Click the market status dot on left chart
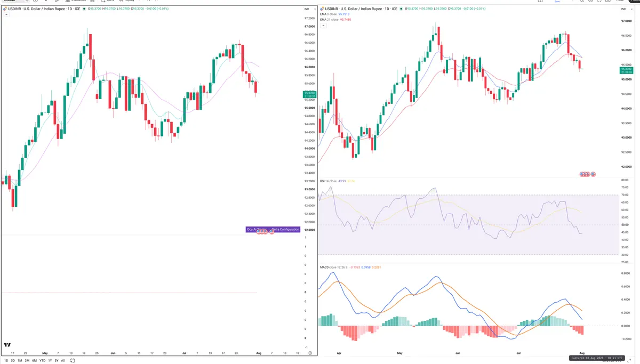The image size is (640, 364). coord(84,9)
